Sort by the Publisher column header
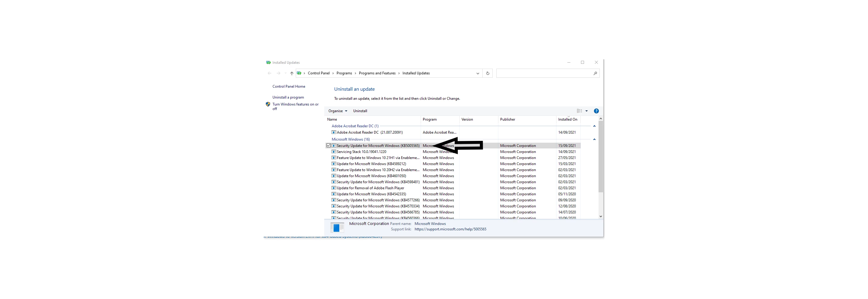The image size is (868, 299). tap(527, 119)
